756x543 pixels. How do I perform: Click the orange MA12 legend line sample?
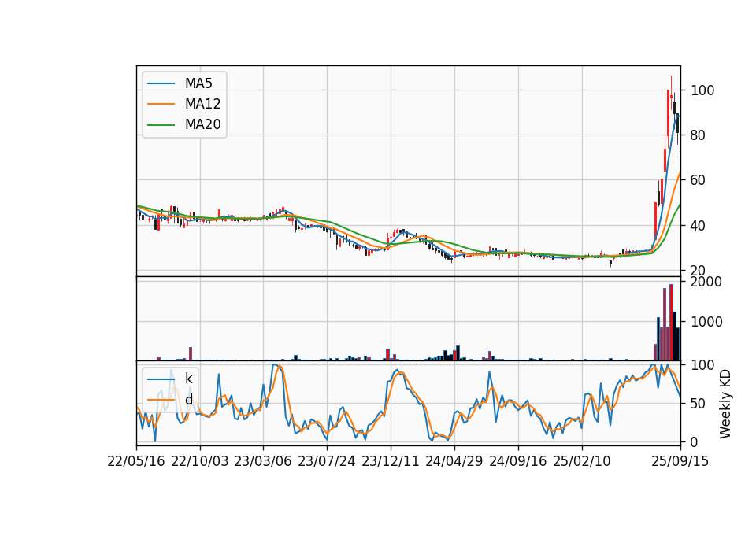click(161, 104)
